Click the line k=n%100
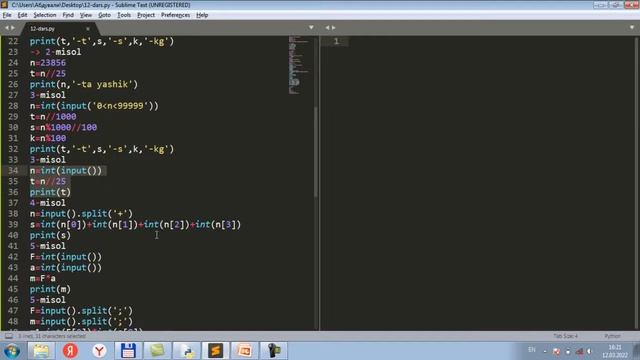The width and height of the screenshot is (640, 360). (x=48, y=138)
